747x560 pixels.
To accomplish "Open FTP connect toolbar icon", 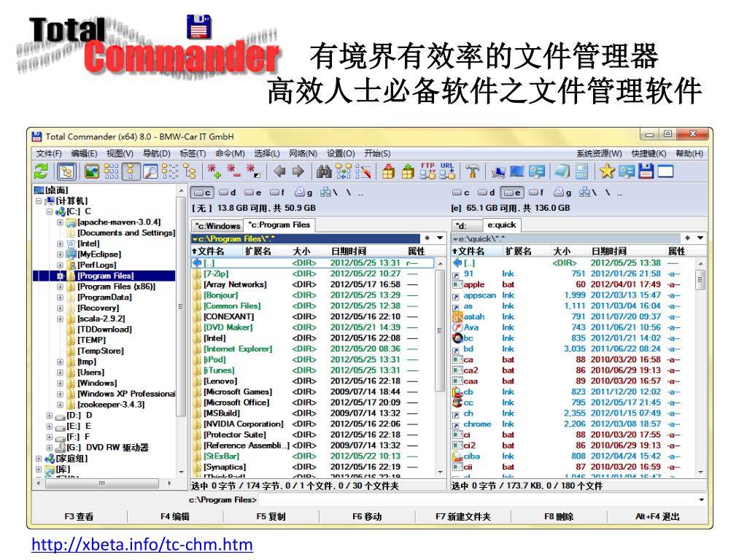I will coord(427,171).
